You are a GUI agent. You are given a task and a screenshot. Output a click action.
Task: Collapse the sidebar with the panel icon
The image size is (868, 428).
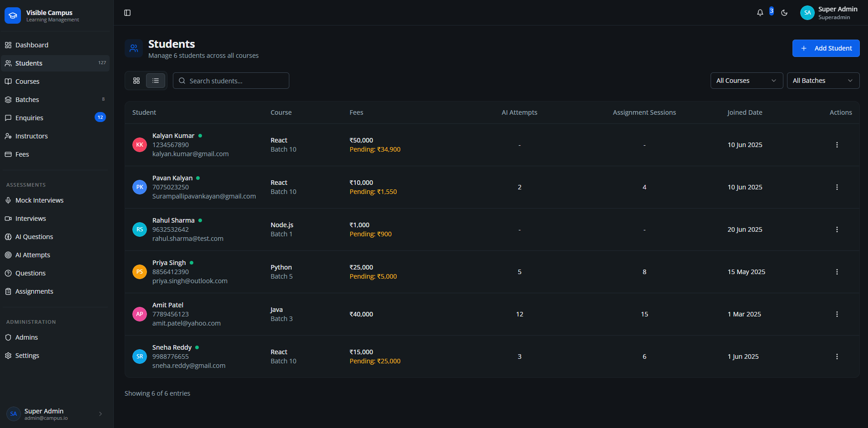point(127,12)
